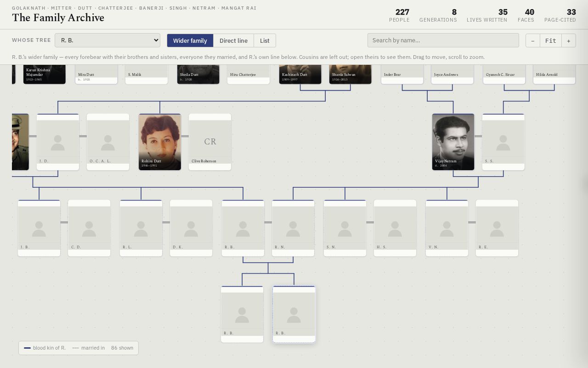Select the Hilda Arnold card

click(554, 75)
